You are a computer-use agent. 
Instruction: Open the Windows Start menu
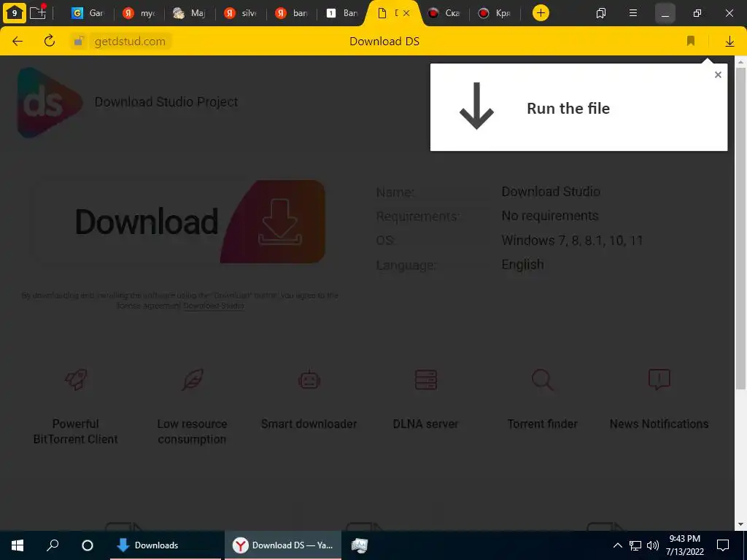18,545
